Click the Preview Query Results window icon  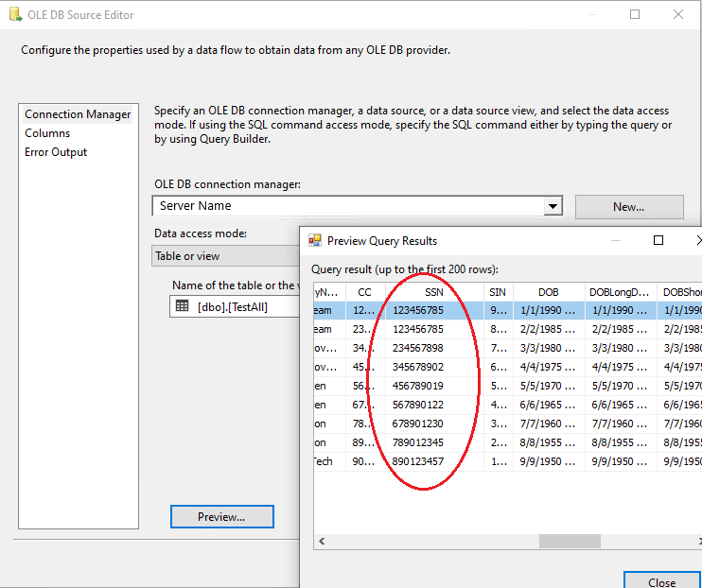(x=315, y=241)
